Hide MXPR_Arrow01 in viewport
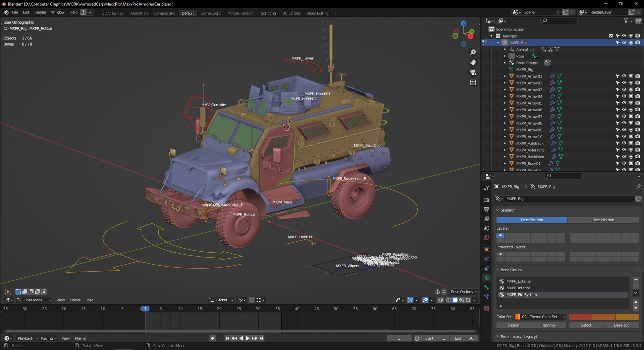644x350 pixels. (624, 76)
